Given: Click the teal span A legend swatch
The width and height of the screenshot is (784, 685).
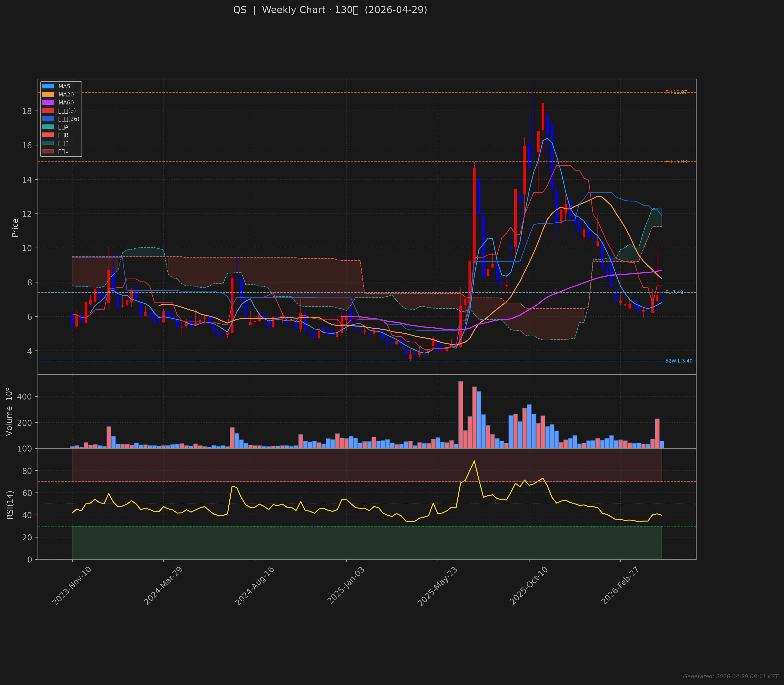Looking at the screenshot, I should (48, 127).
